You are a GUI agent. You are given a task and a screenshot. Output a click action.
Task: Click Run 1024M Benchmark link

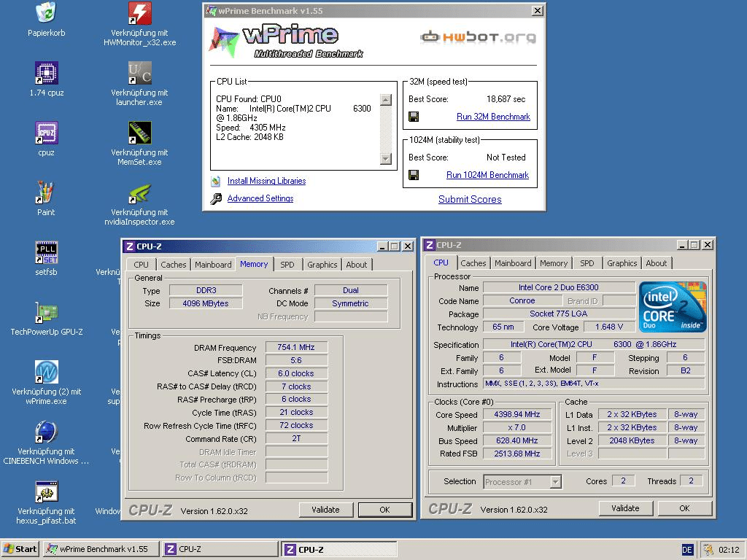pyautogui.click(x=487, y=175)
